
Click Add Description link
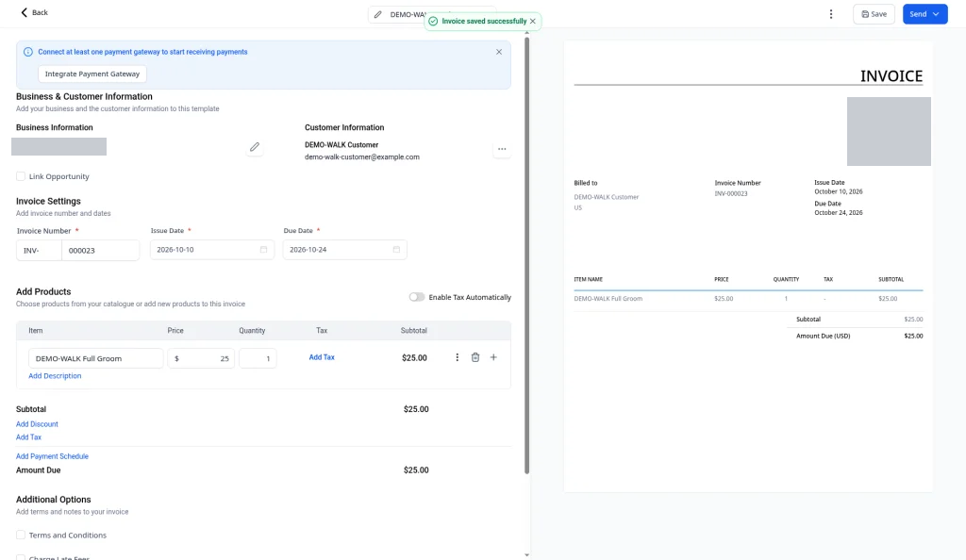click(55, 376)
